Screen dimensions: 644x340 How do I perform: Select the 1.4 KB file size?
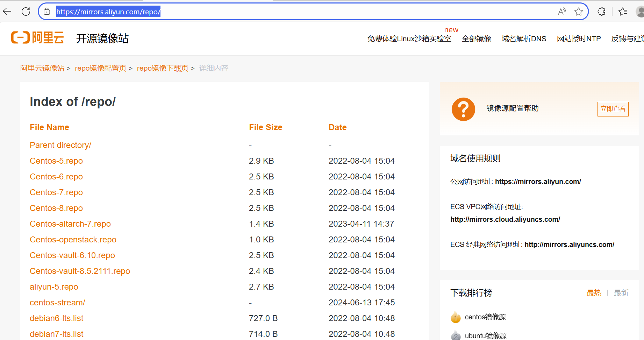click(262, 224)
